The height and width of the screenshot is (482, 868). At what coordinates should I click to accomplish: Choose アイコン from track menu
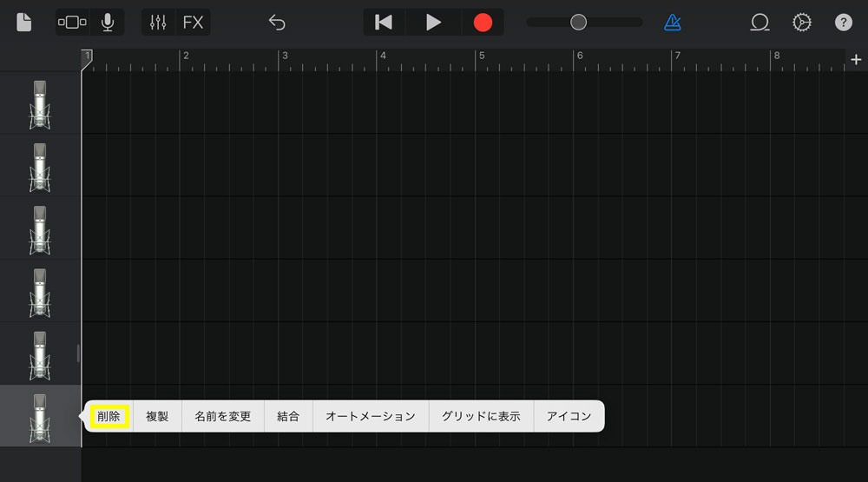point(569,416)
